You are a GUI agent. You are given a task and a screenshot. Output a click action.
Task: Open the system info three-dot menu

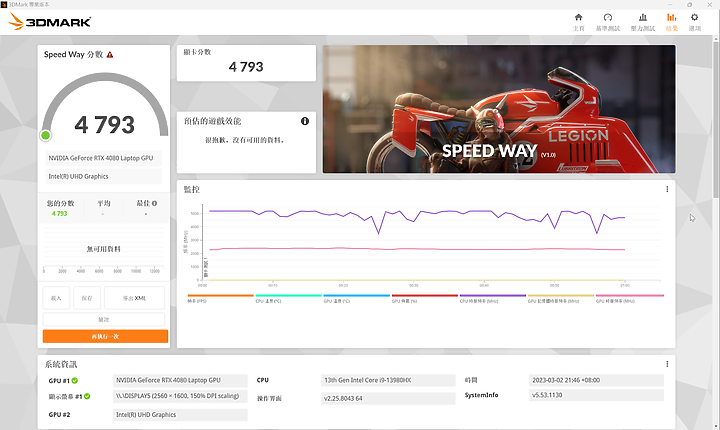(x=667, y=364)
